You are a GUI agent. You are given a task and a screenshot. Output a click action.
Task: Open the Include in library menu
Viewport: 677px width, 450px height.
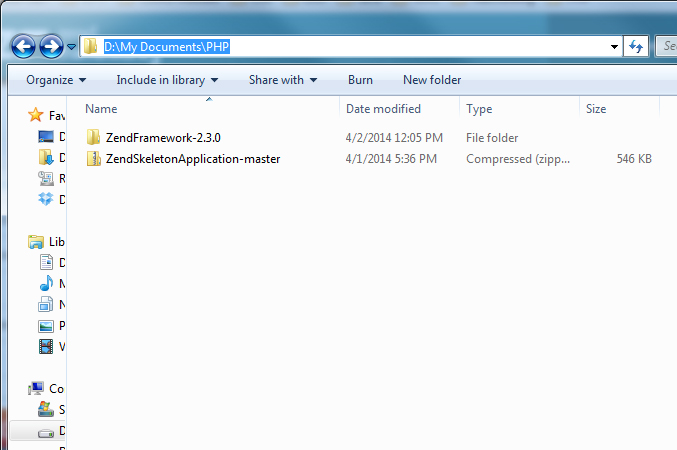coord(167,80)
